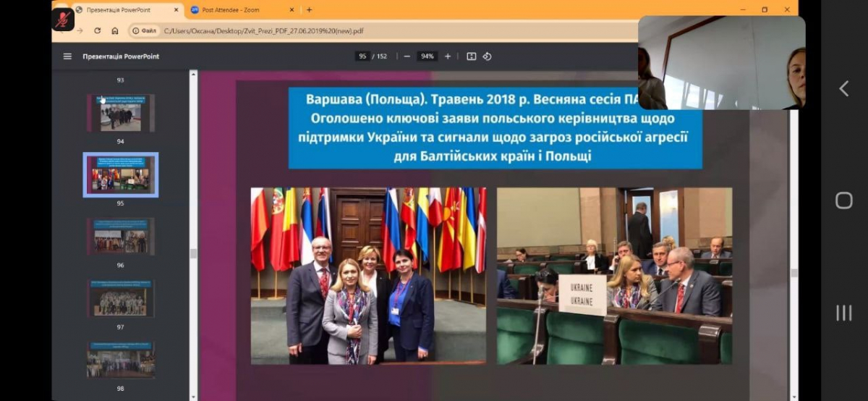Tap the Android back navigation arrow
Viewport: 868px width, 401px height.
pos(843,88)
